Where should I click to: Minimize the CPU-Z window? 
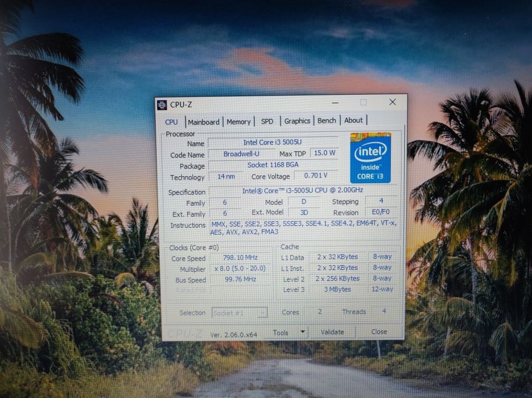[335, 102]
